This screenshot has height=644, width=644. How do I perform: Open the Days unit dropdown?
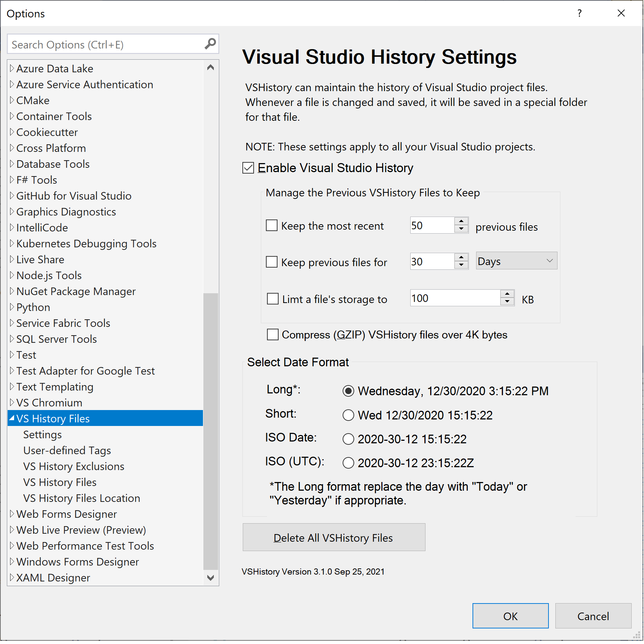(516, 261)
